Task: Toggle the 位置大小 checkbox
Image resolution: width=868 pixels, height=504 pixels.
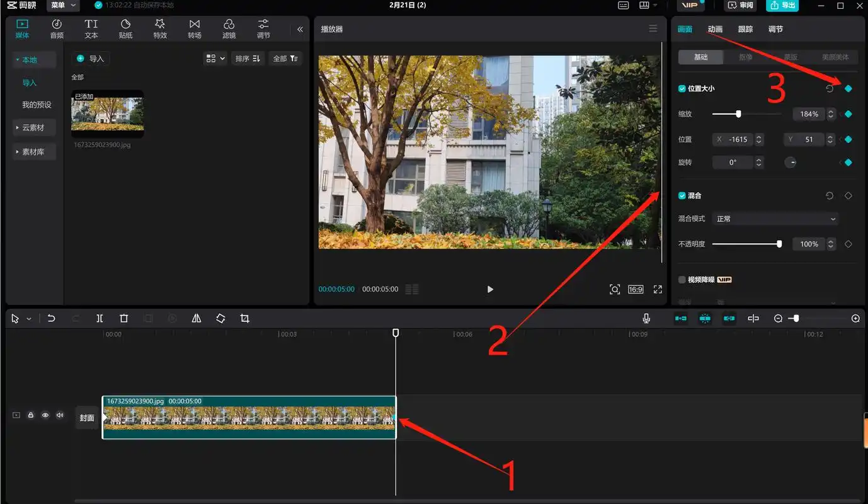Action: [x=682, y=89]
